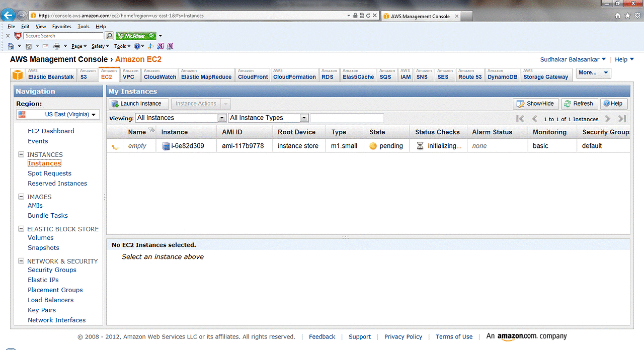The height and width of the screenshot is (350, 644).
Task: Click the McAfee Secure Search input field
Action: 63,36
